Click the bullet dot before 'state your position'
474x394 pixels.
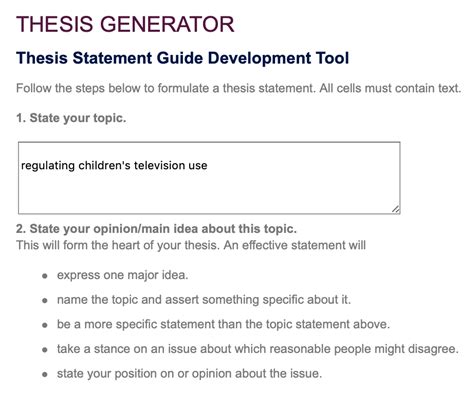coord(45,374)
